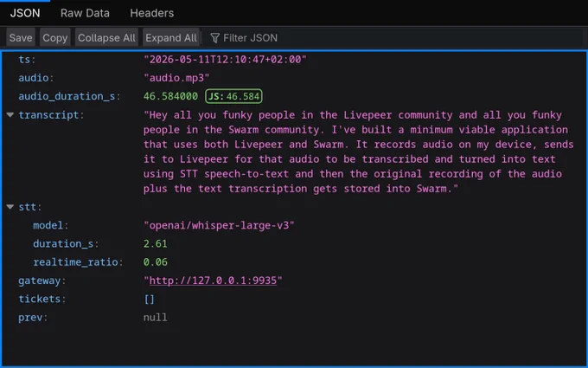Image resolution: width=588 pixels, height=368 pixels.
Task: Open the Headers tab
Action: [152, 13]
